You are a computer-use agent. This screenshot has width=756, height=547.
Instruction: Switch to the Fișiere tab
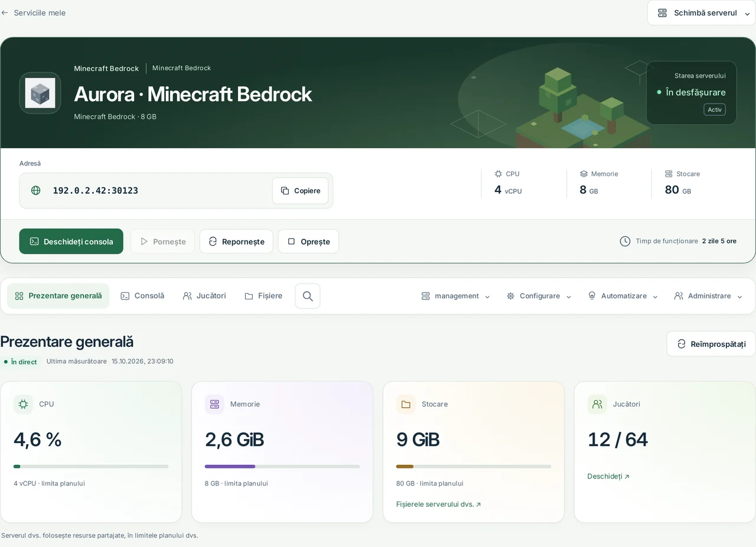263,296
